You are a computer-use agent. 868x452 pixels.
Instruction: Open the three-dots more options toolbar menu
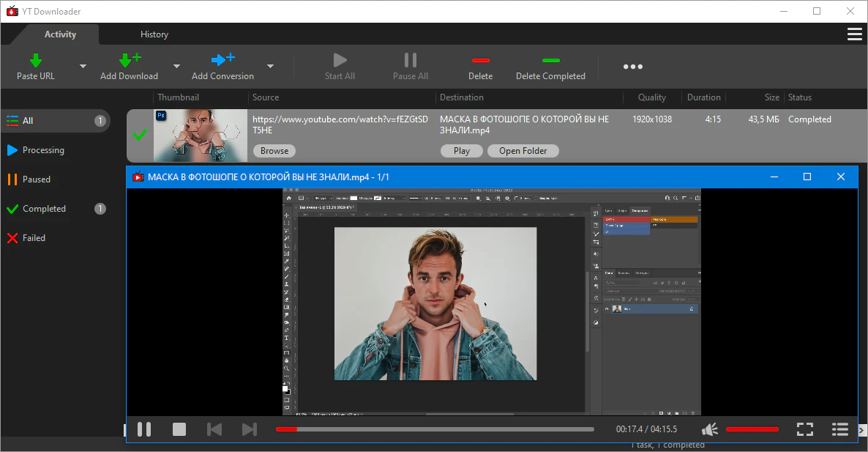point(632,67)
